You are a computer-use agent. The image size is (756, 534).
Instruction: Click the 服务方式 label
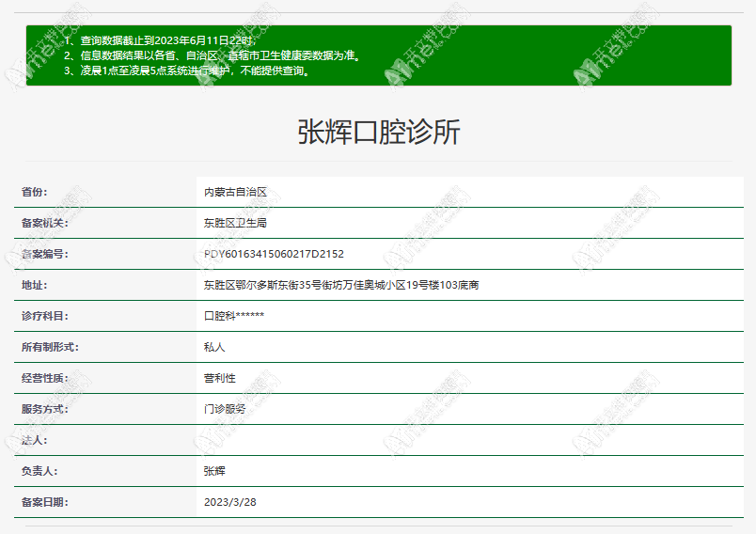pyautogui.click(x=45, y=409)
